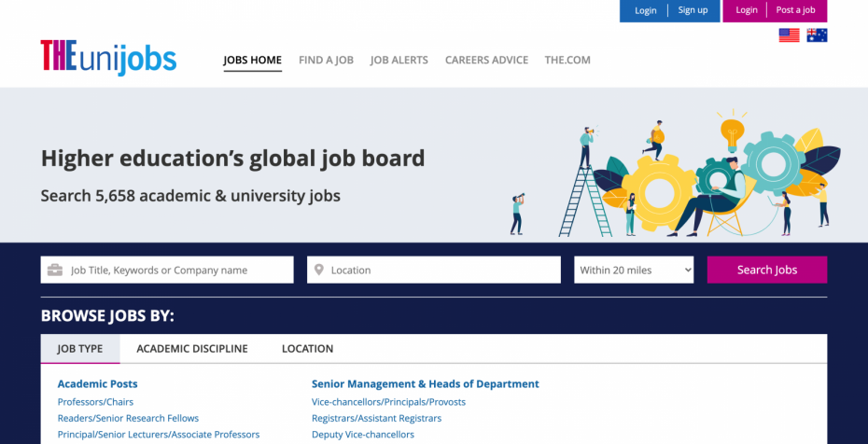868x444 pixels.
Task: Open CAREERS ADVICE menu item
Action: pyautogui.click(x=486, y=60)
